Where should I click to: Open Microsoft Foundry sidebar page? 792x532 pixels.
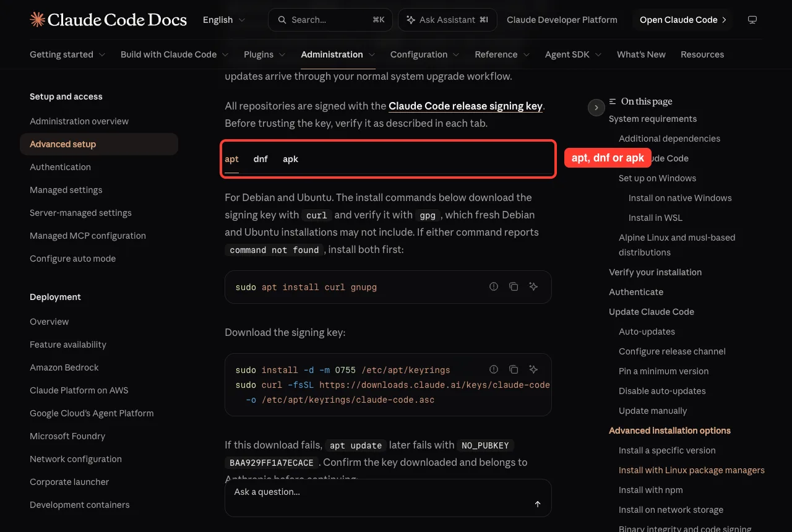(x=67, y=436)
